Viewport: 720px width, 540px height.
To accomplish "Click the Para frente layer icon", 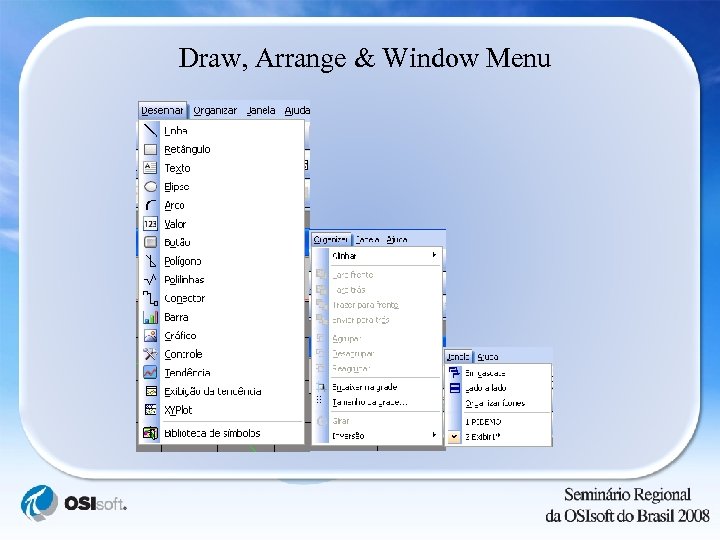I will coord(321,275).
